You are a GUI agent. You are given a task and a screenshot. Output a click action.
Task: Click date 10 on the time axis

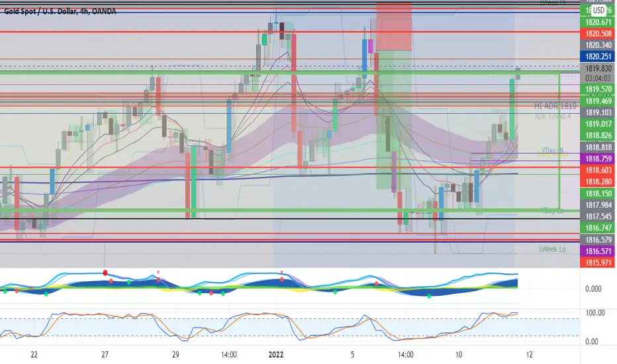(x=459, y=355)
